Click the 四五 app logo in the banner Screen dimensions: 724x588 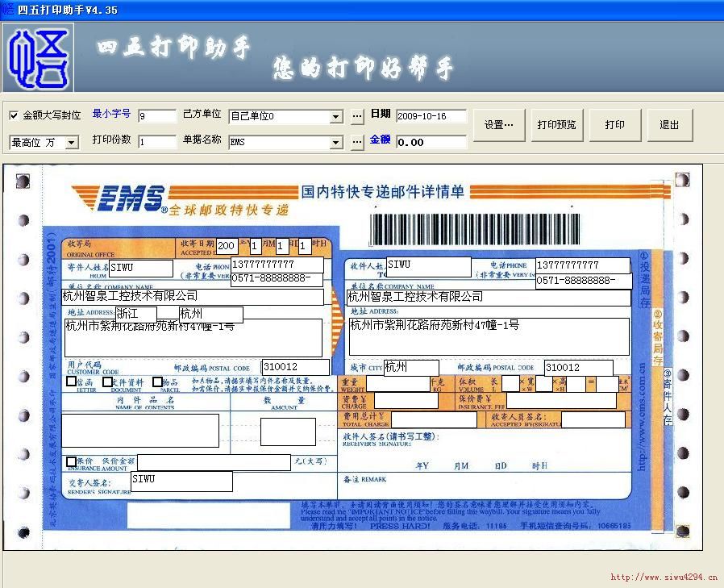37,57
